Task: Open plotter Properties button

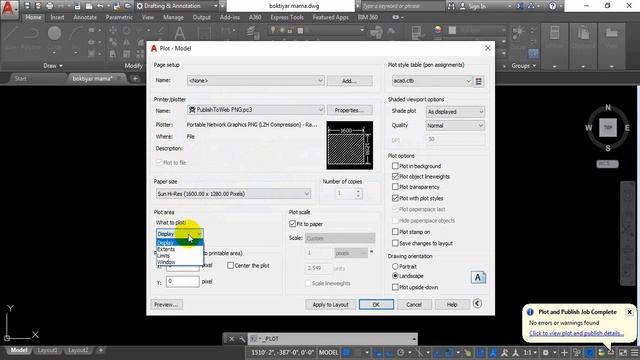Action: pyautogui.click(x=349, y=110)
